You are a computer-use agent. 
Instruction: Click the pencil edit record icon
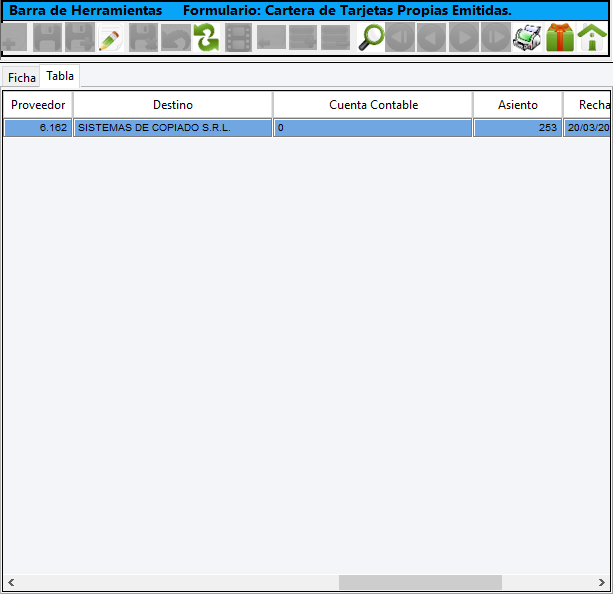tap(111, 38)
